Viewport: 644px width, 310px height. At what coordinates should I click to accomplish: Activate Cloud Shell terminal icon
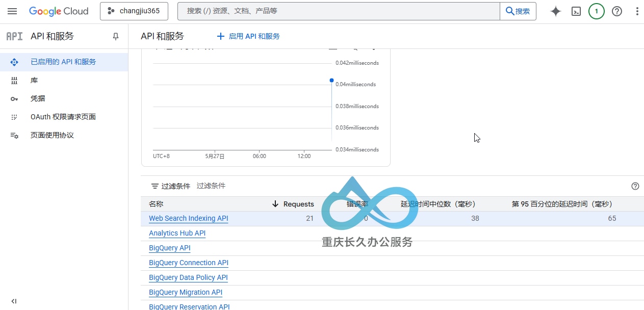(576, 11)
